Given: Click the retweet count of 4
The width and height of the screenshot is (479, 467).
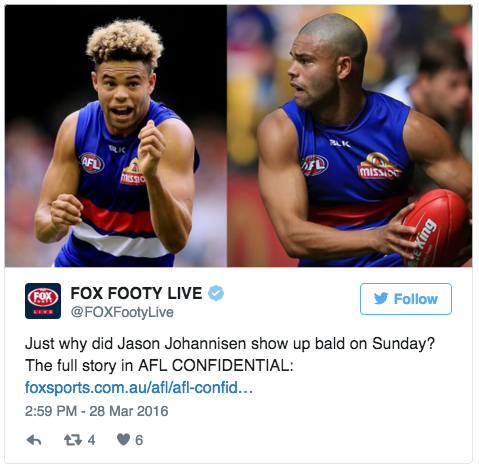Looking at the screenshot, I should tap(91, 440).
